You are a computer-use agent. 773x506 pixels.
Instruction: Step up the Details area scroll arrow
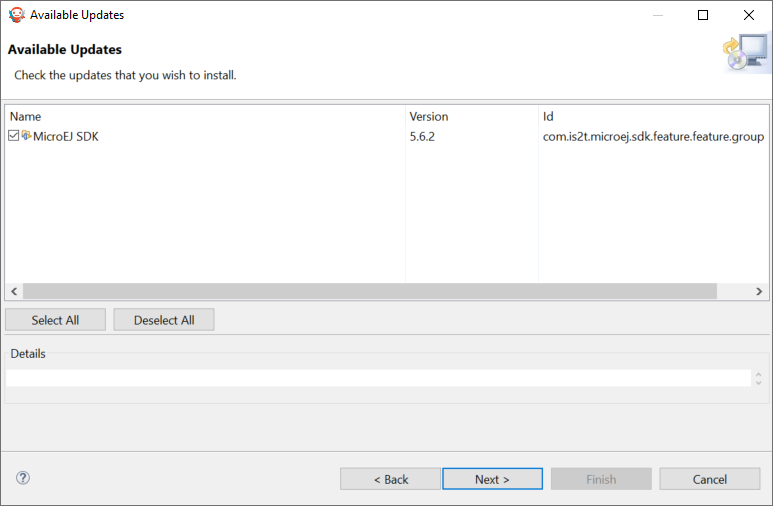click(x=758, y=374)
